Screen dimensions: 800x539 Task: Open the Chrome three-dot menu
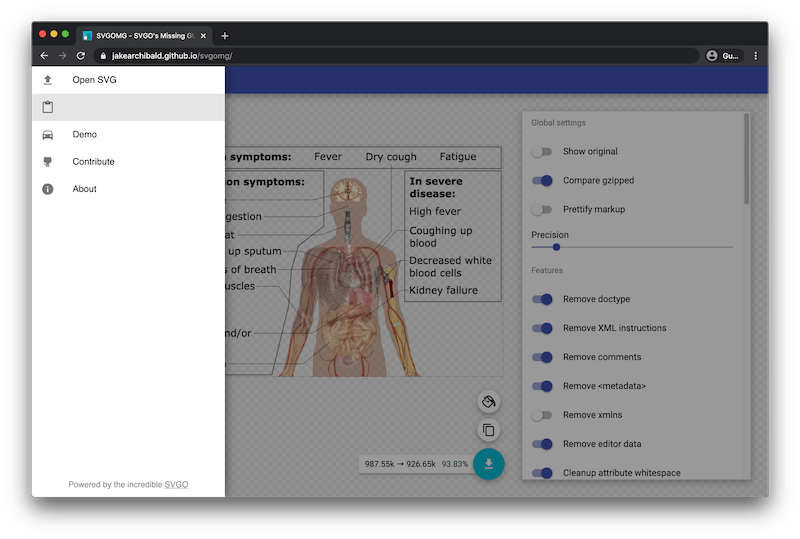pos(756,56)
